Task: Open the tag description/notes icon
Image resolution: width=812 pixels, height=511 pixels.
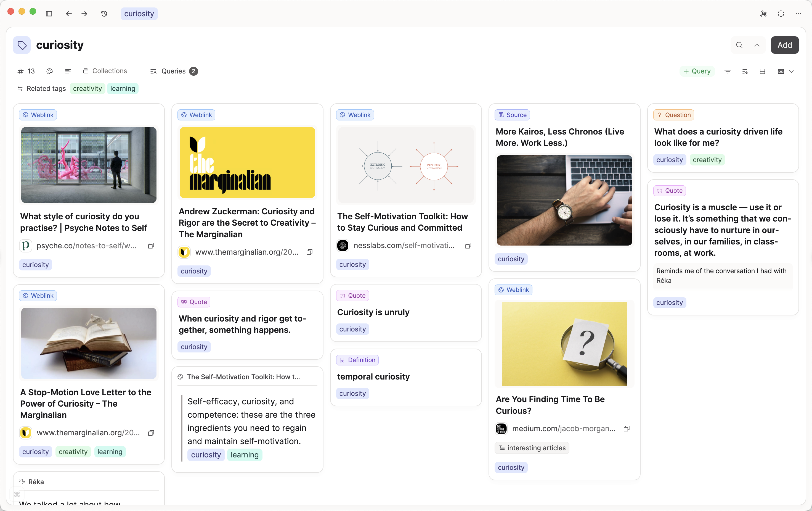Action: (68, 71)
